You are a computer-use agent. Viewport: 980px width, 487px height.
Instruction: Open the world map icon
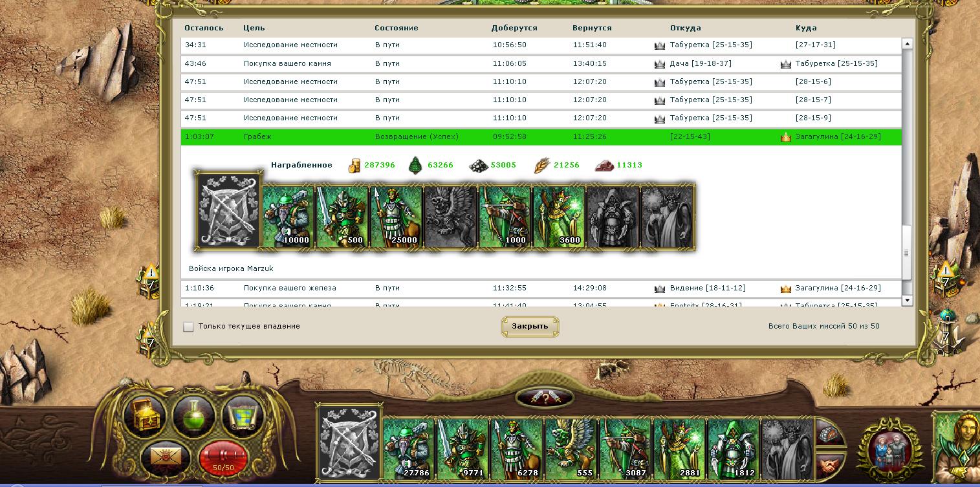point(243,417)
